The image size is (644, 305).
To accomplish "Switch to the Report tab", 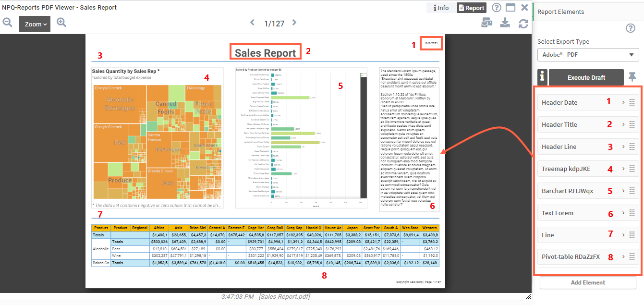I will [471, 8].
